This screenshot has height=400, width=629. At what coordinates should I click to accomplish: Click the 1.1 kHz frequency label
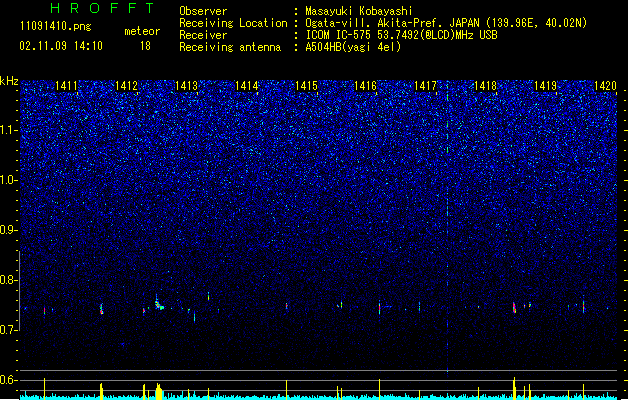point(9,130)
